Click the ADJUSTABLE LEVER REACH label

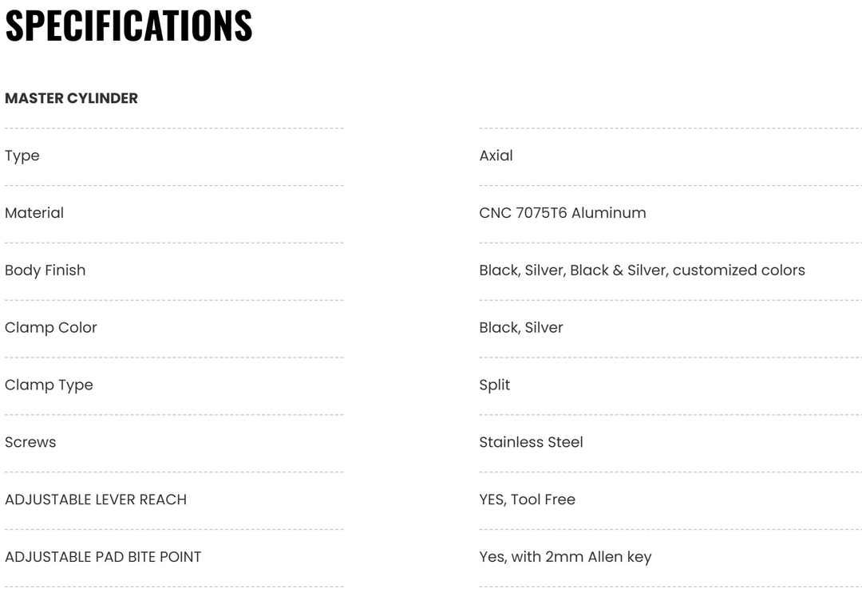96,500
